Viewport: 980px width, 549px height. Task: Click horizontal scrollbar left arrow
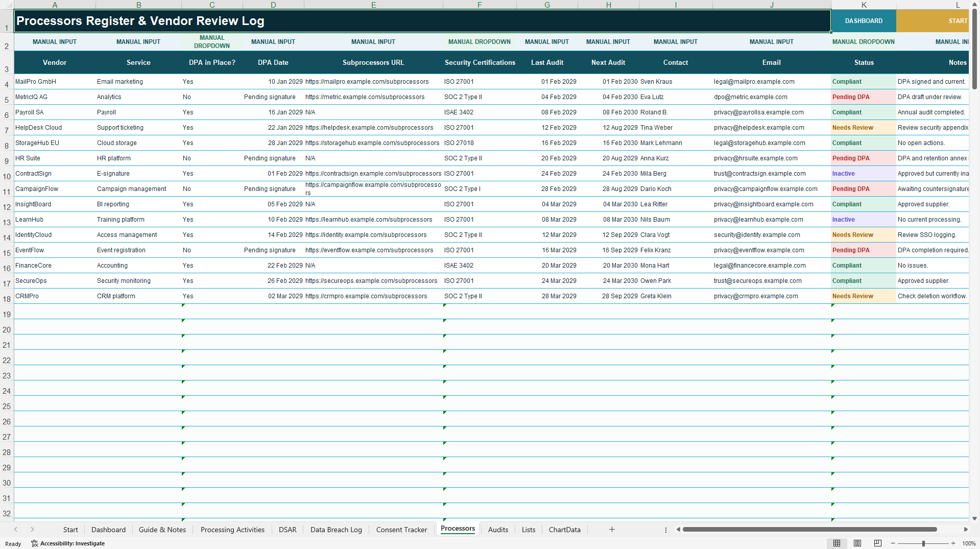pos(678,530)
